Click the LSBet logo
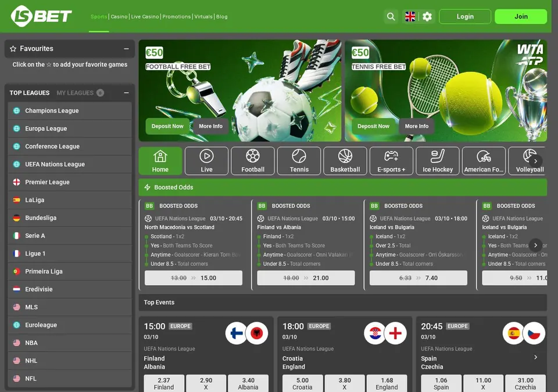This screenshot has height=392, width=558. click(x=41, y=16)
